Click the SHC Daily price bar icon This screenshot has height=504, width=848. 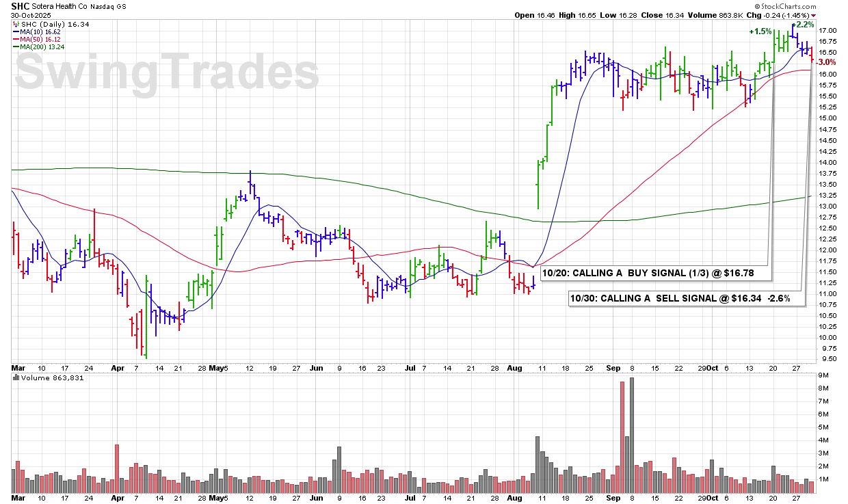[x=15, y=24]
